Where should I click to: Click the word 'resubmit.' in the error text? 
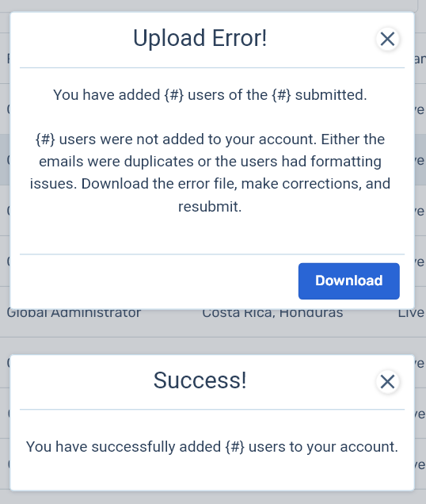pyautogui.click(x=210, y=206)
